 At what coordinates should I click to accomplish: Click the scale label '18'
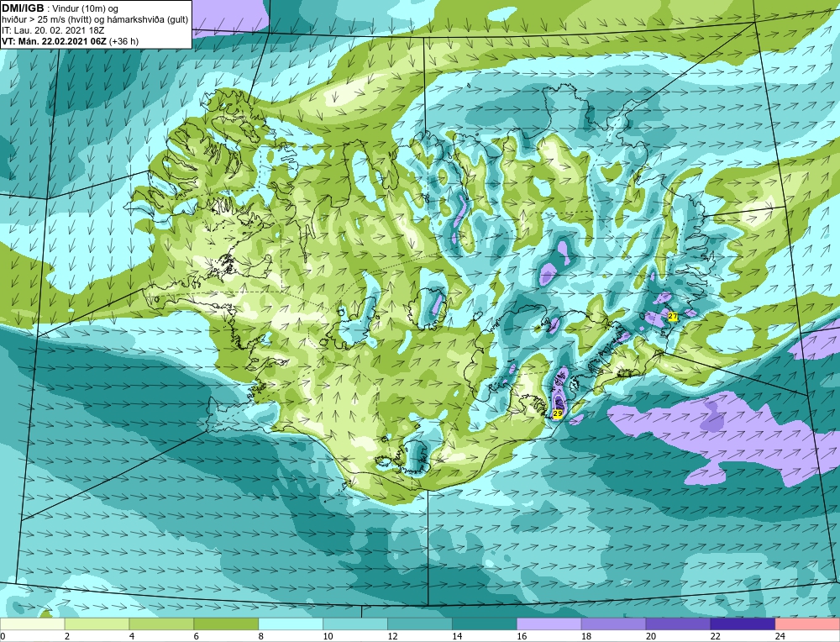586,636
